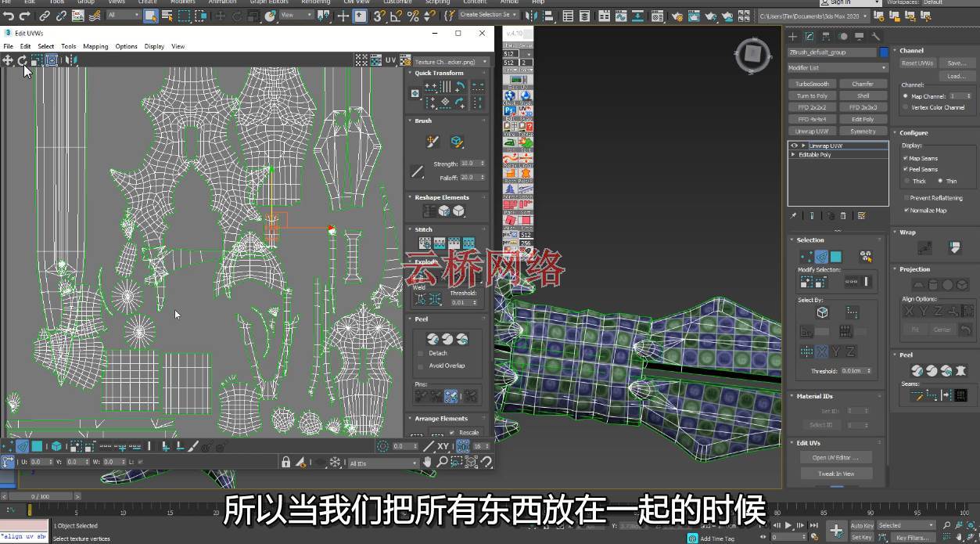
Task: Toggle Unwrap UVW modifier visibility eye
Action: pyautogui.click(x=794, y=146)
